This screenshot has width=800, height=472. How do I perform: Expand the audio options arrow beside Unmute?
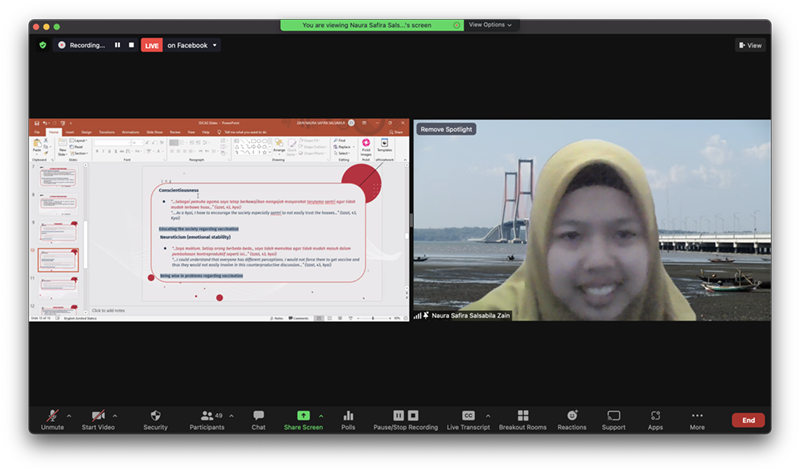[x=67, y=415]
